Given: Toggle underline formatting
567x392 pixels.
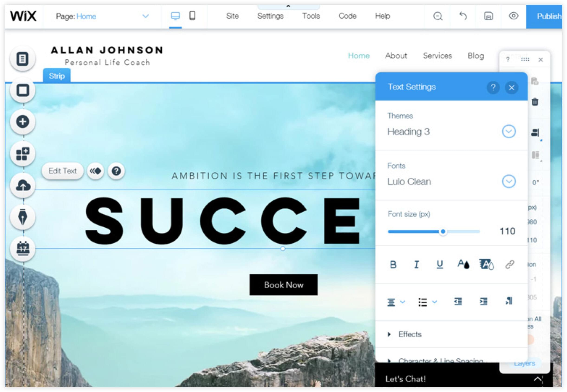Looking at the screenshot, I should [440, 265].
